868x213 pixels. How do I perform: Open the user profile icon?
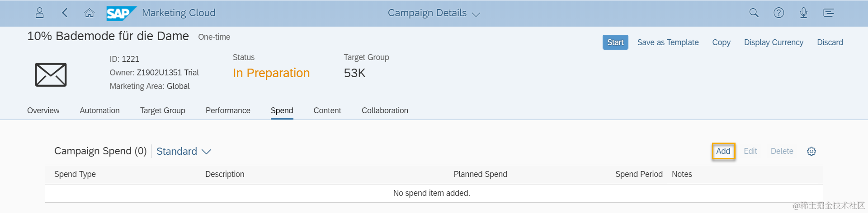pos(40,13)
